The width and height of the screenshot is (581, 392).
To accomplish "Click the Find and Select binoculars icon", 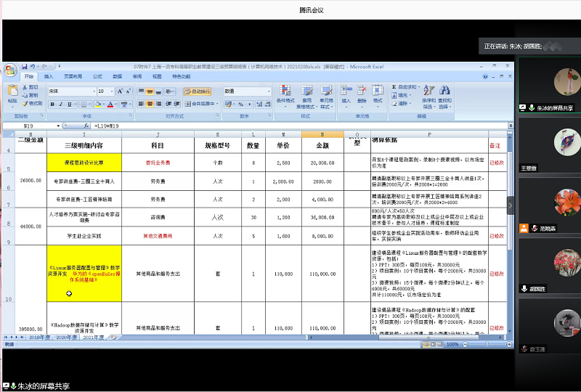I will 444,92.
